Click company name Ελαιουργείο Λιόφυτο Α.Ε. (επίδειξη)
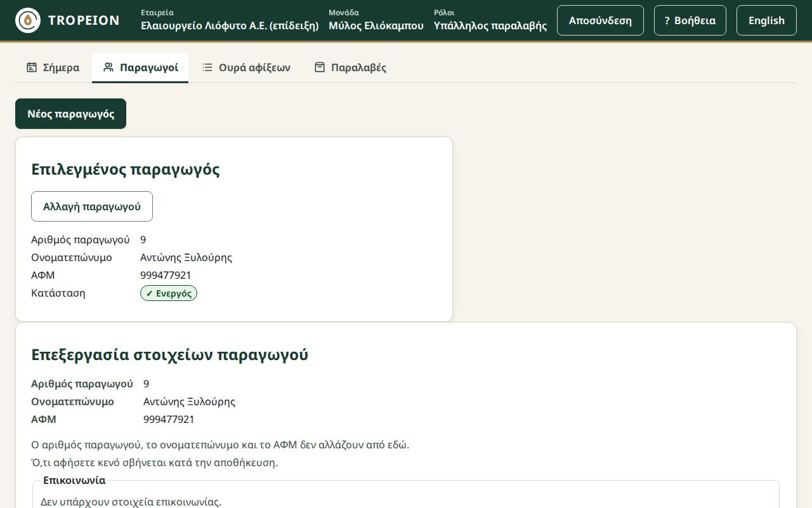The image size is (812, 508). click(230, 25)
